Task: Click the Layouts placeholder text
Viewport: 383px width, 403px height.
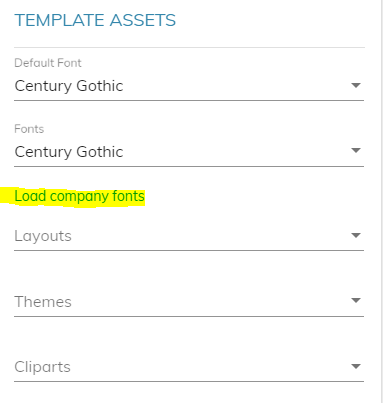Action: click(x=43, y=236)
